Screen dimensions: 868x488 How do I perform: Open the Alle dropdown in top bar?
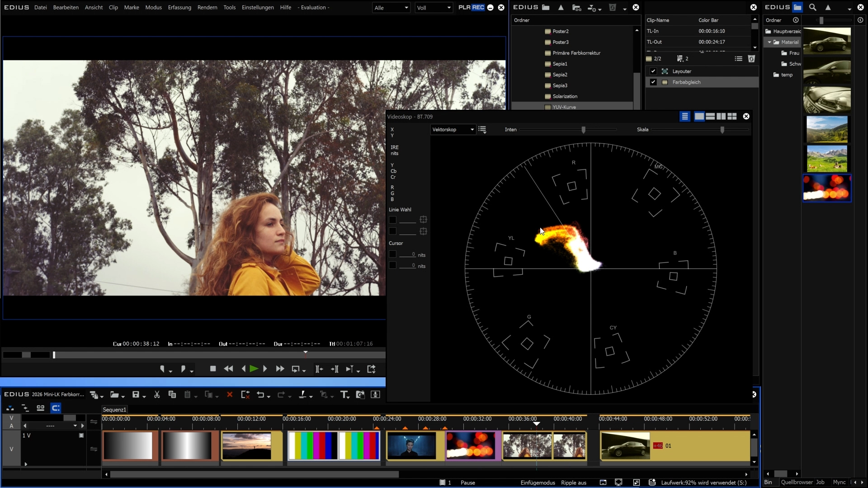[391, 8]
